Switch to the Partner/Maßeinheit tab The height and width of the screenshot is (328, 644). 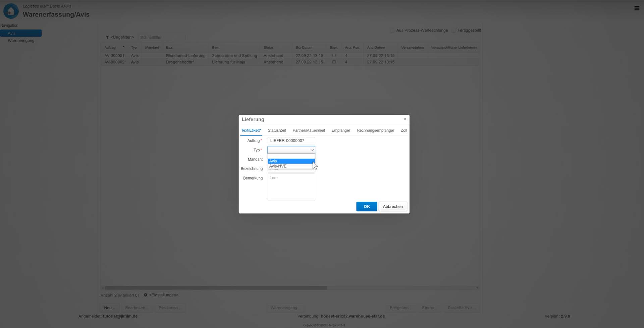click(309, 130)
